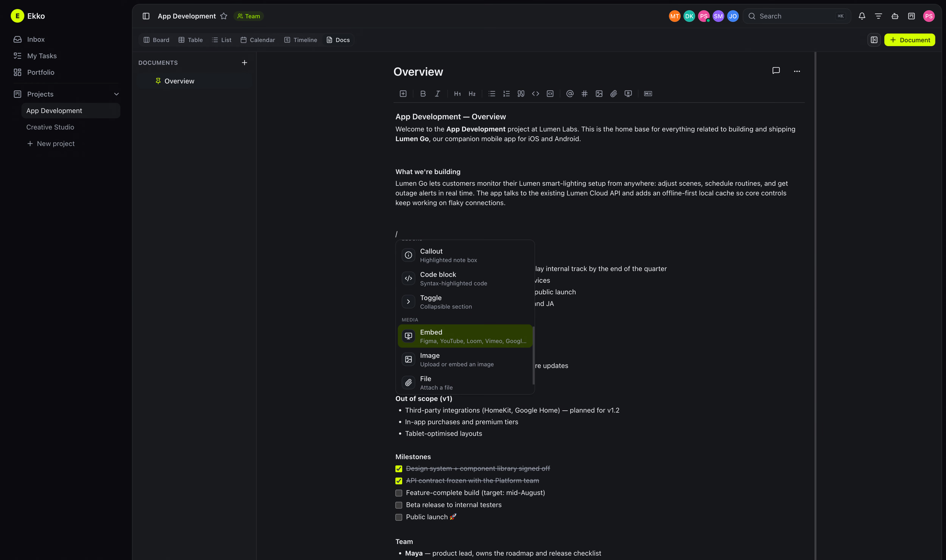Apply Heading 1 style from toolbar

point(457,93)
